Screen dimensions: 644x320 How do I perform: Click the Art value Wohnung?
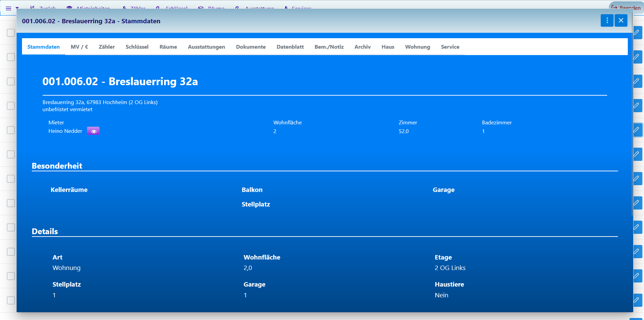coord(67,268)
